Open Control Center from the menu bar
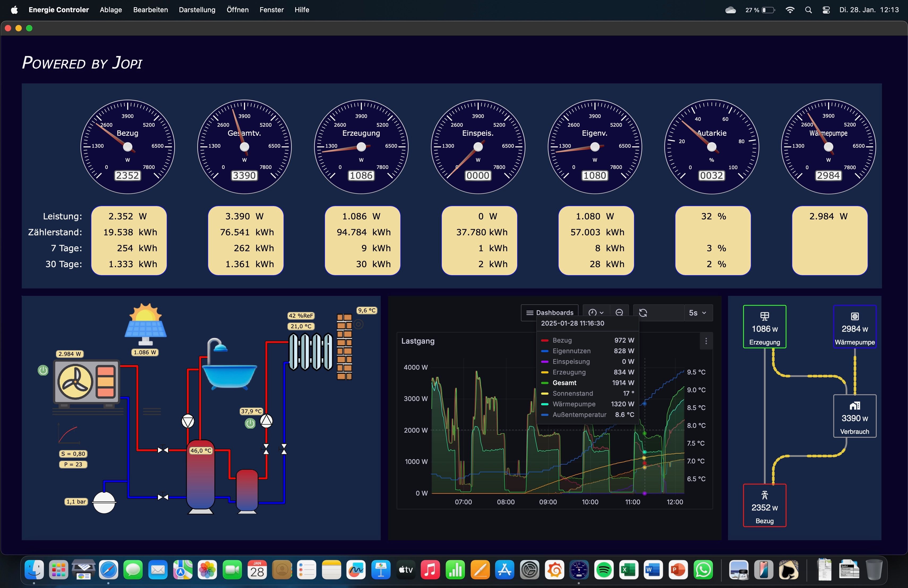 (x=826, y=10)
